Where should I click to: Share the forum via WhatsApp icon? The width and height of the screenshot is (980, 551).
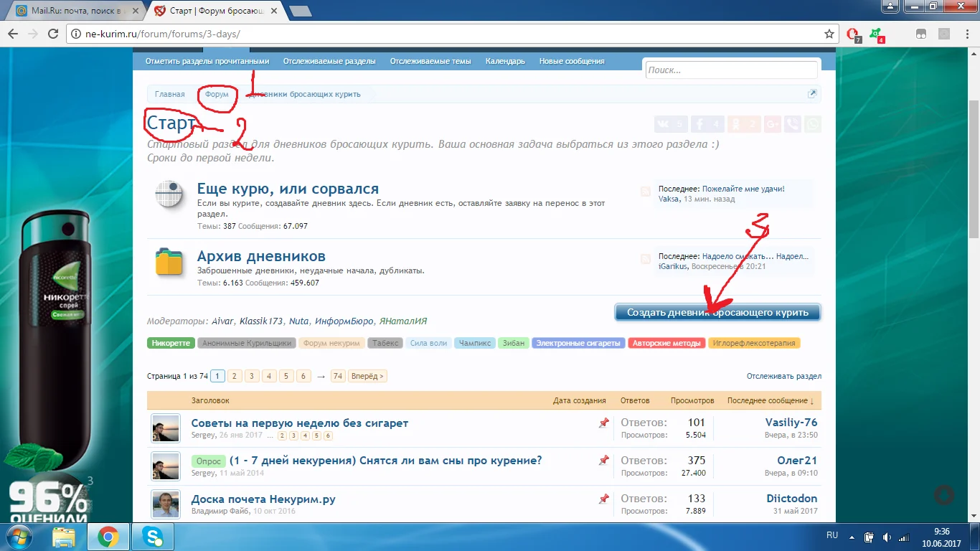point(812,123)
